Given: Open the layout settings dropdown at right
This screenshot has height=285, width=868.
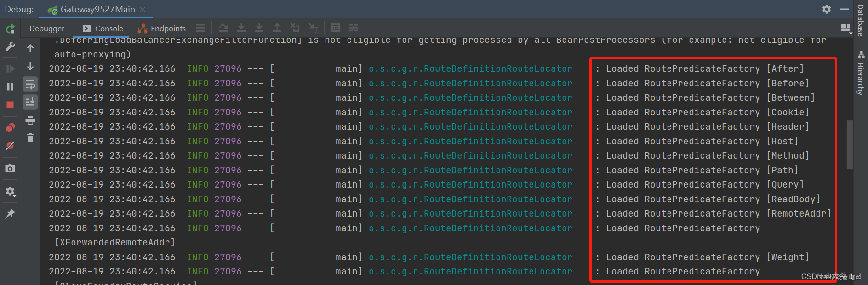Looking at the screenshot, I should pyautogui.click(x=846, y=28).
